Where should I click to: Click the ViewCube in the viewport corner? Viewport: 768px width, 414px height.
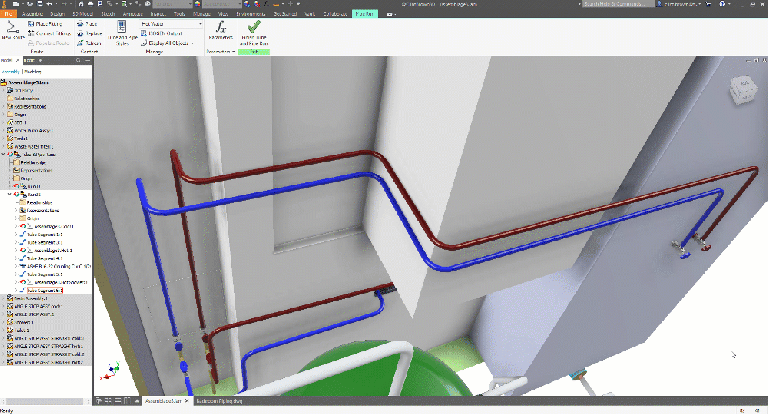(x=744, y=90)
